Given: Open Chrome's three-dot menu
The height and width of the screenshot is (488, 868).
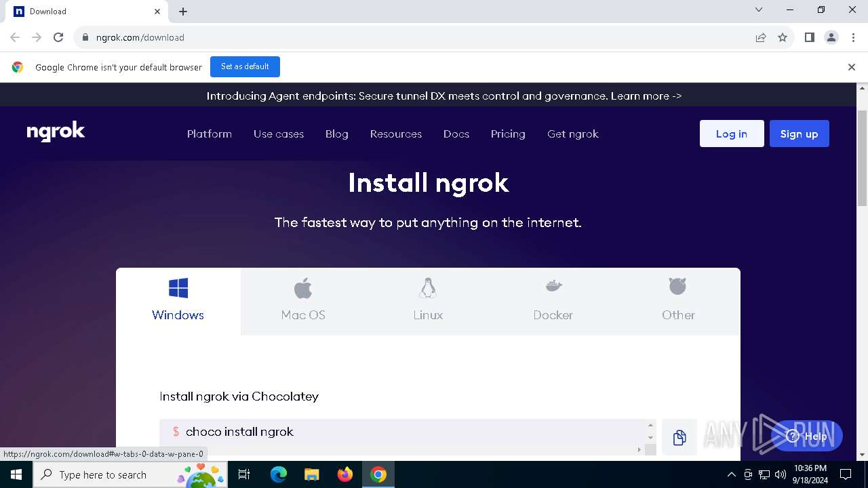Looking at the screenshot, I should click(x=853, y=37).
